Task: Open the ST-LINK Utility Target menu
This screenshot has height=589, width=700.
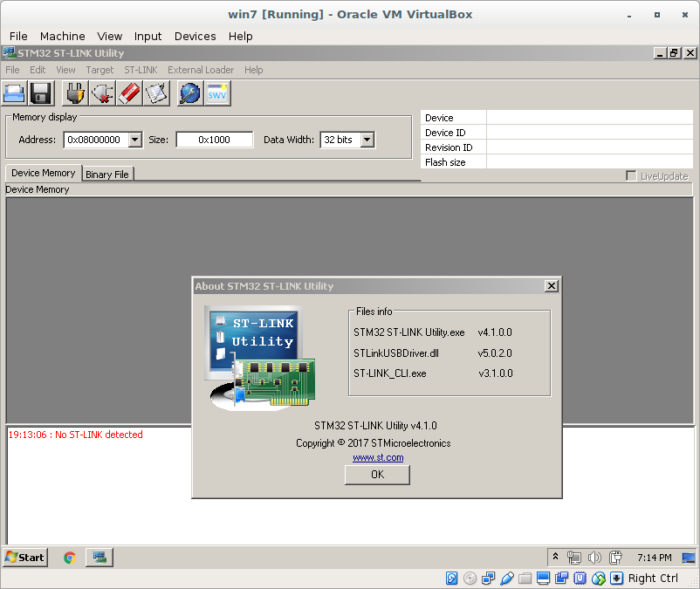Action: tap(100, 70)
